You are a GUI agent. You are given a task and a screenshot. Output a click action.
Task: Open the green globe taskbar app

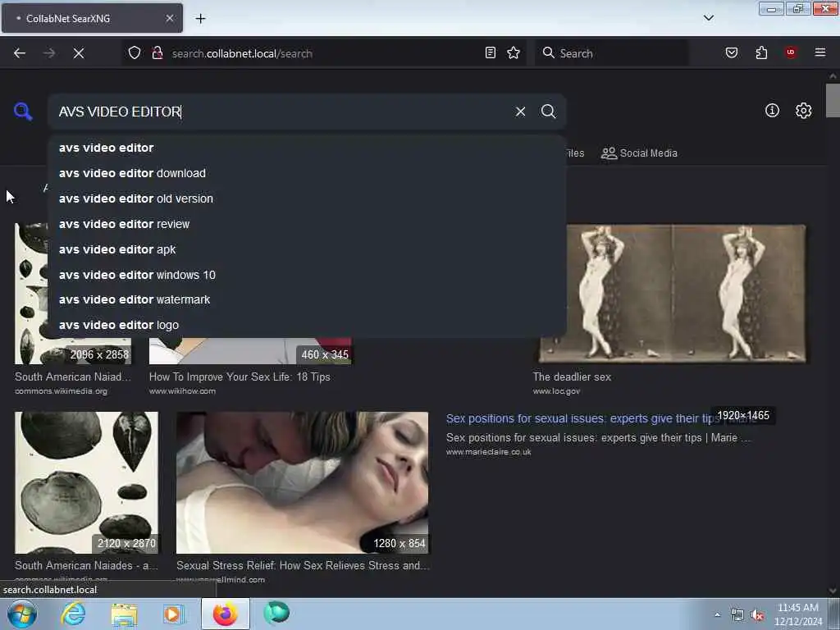[276, 614]
